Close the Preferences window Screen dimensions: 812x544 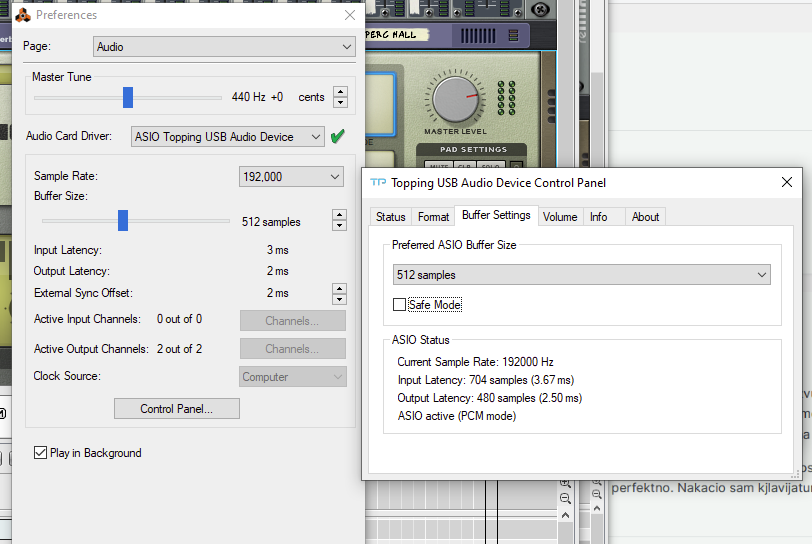[x=350, y=15]
